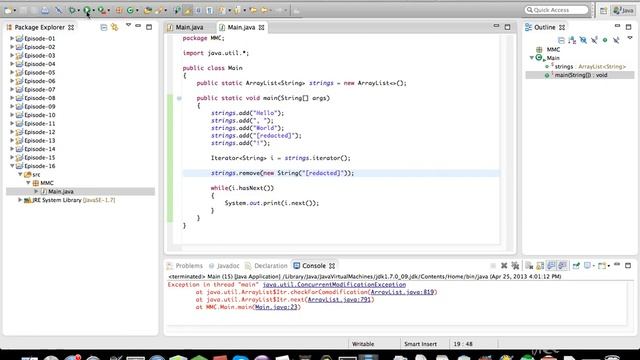Toggle Hide Static Members in Outline toolbar
Screen dimensions: 640x360
594,40
